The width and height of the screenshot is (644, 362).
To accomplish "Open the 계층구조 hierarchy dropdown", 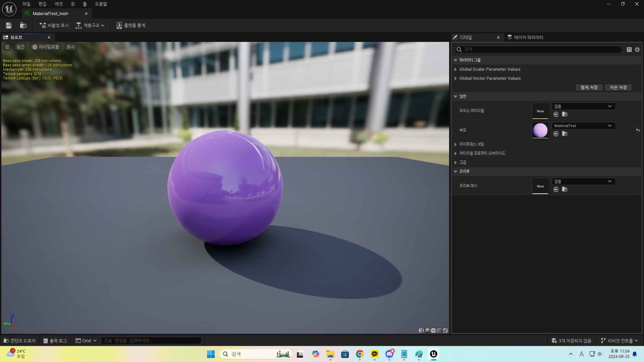I will pyautogui.click(x=90, y=25).
